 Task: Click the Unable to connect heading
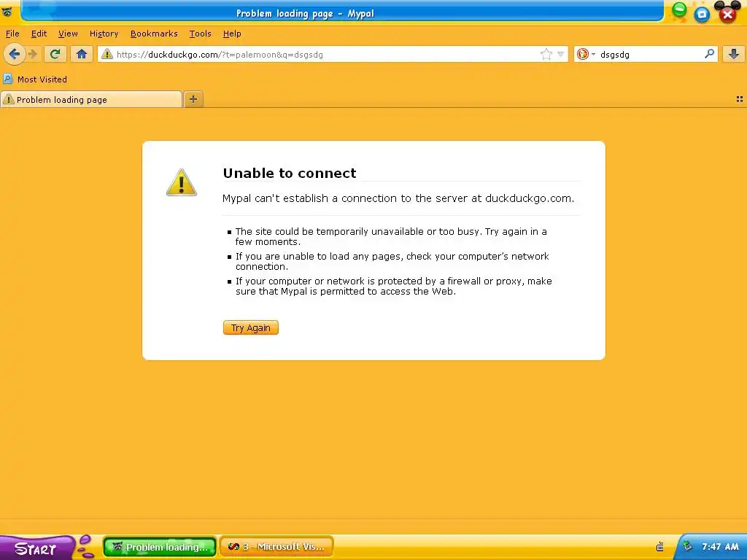click(290, 173)
